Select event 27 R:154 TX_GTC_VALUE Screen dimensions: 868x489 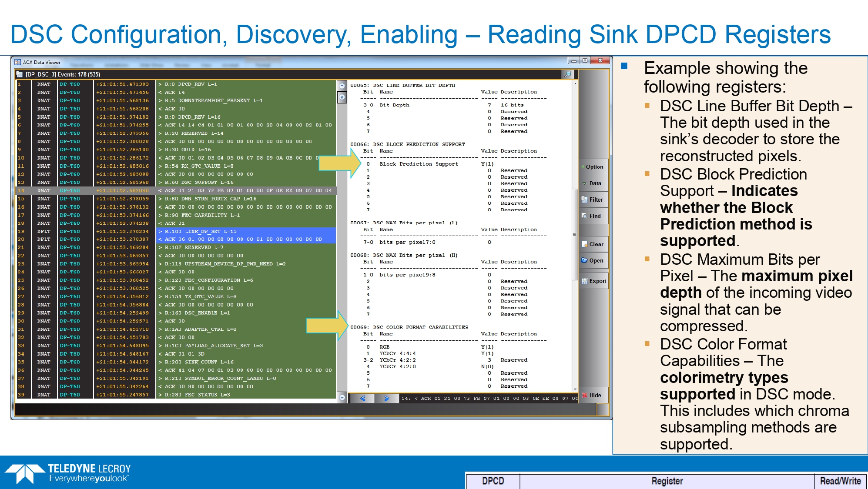(176, 296)
